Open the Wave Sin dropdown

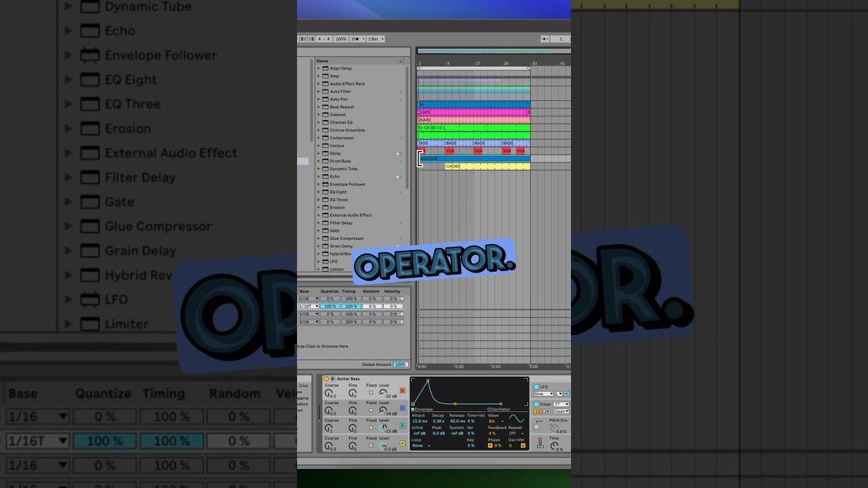click(x=496, y=421)
